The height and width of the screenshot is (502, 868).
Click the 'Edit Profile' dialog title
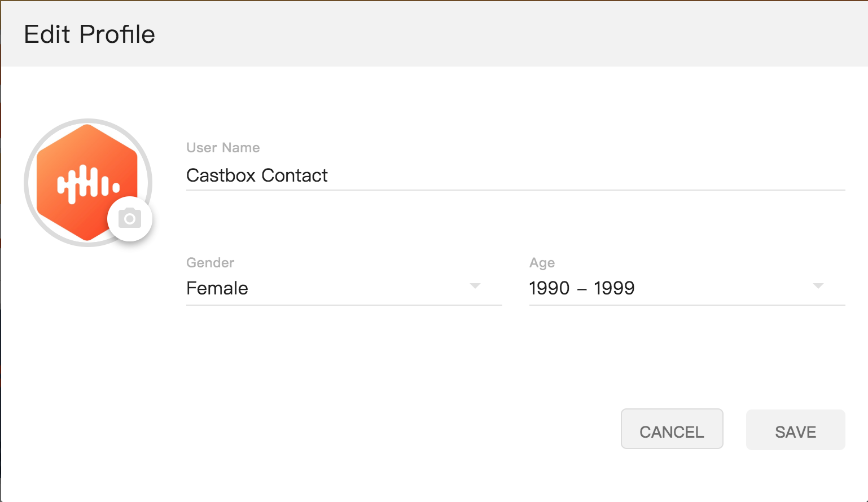click(89, 34)
